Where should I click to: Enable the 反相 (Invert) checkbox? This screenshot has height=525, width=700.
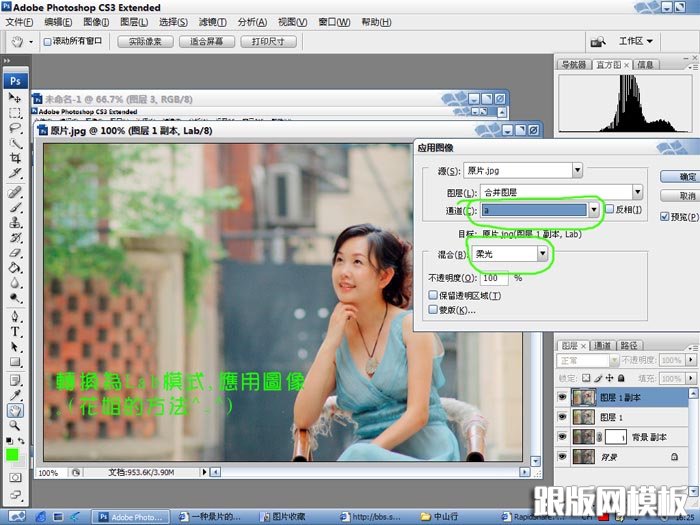click(609, 209)
